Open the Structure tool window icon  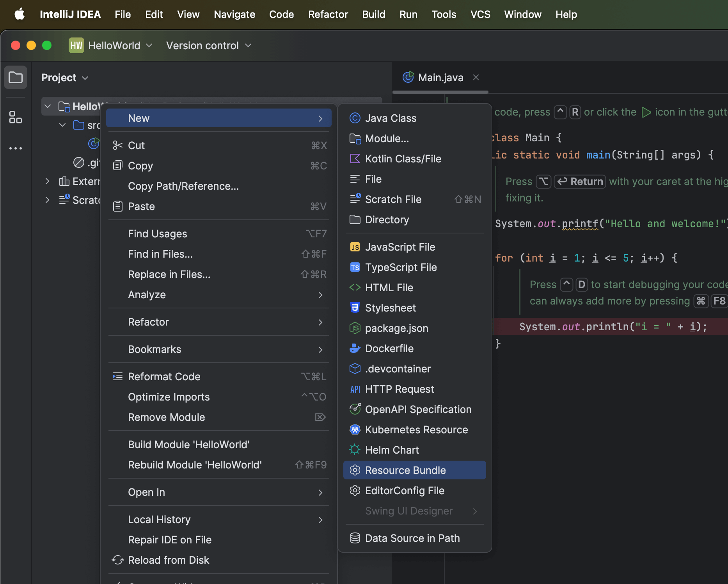[x=16, y=117]
